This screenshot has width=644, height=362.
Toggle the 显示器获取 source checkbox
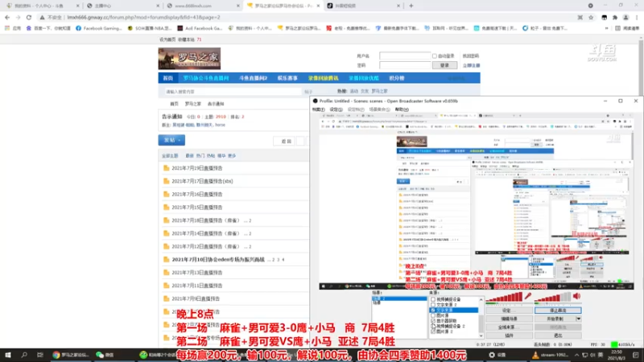433,321
